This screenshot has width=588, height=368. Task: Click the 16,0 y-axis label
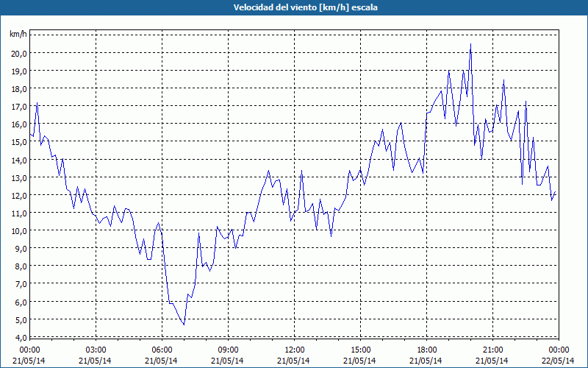click(19, 124)
